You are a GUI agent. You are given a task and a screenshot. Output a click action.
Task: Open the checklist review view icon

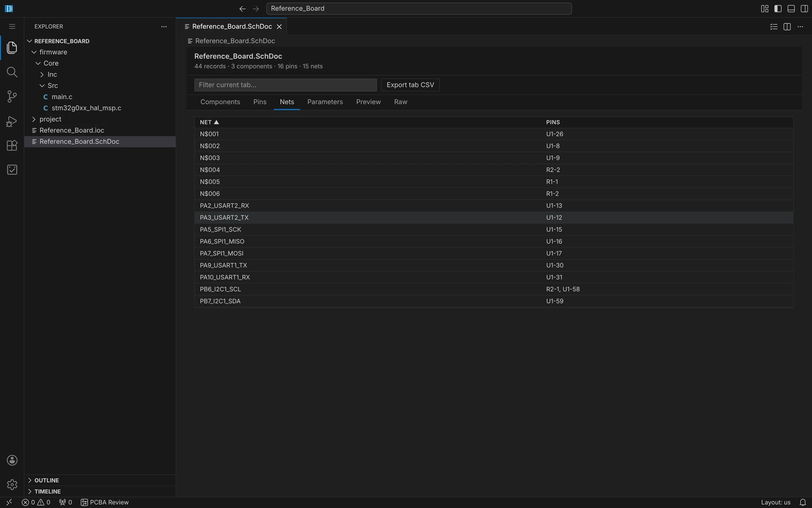coord(12,170)
